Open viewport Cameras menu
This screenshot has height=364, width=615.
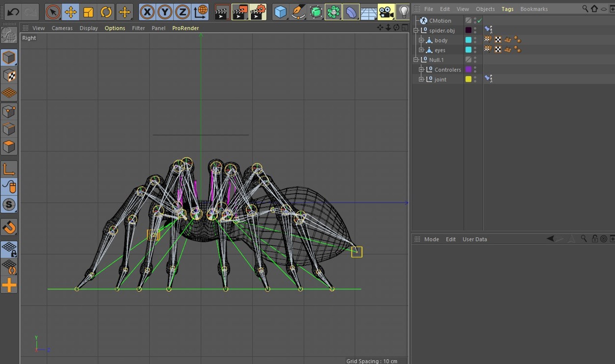pyautogui.click(x=62, y=28)
